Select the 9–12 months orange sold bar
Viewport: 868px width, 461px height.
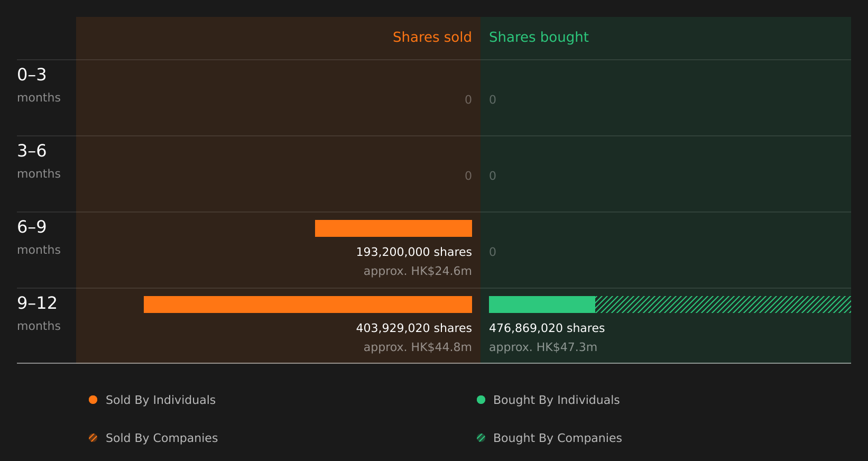pos(308,305)
